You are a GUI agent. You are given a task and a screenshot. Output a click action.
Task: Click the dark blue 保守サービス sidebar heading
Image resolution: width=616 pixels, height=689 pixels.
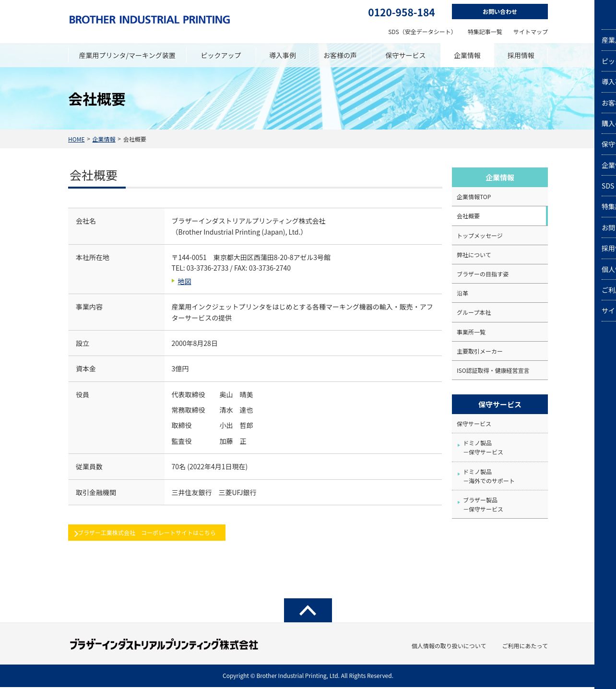click(499, 404)
